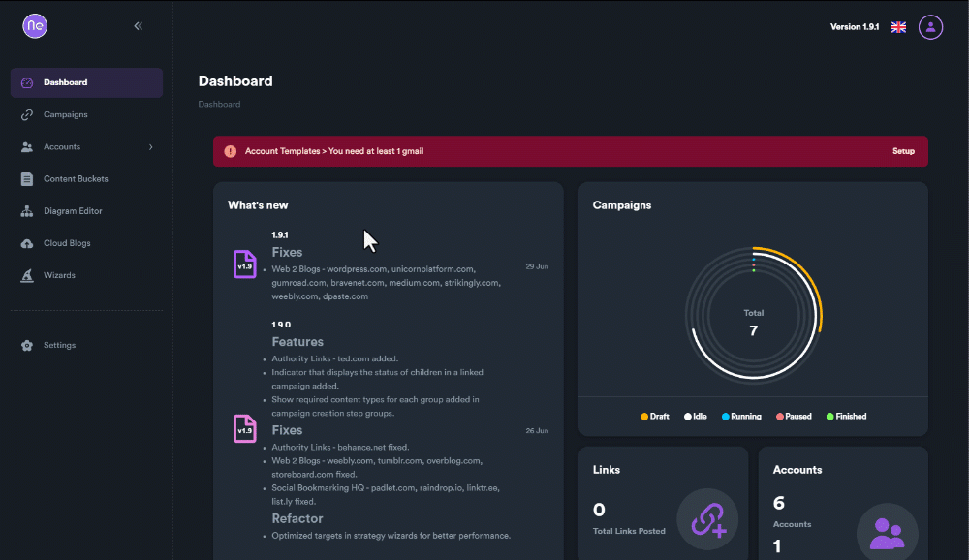Click the Diagram Editor sidebar icon
The height and width of the screenshot is (560, 969).
coord(27,211)
